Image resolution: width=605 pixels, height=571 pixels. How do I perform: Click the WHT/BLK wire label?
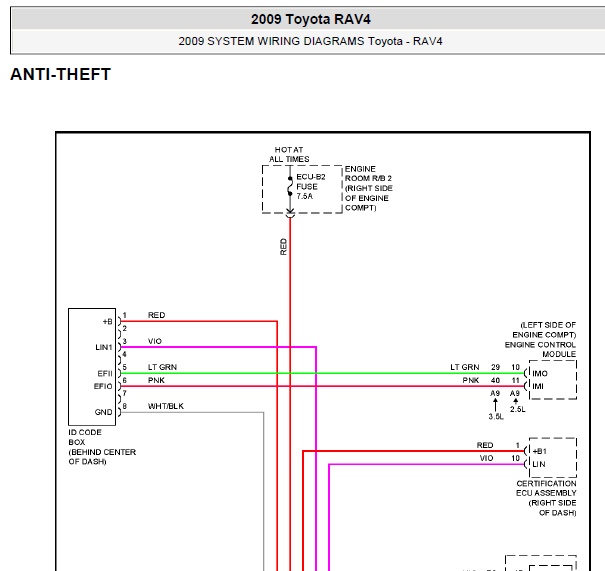pyautogui.click(x=166, y=406)
